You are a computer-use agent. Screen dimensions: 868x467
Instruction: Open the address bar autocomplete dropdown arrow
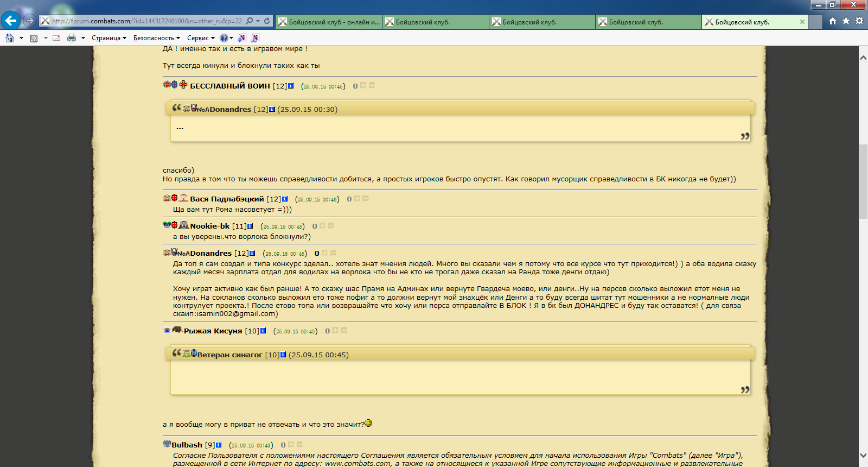coord(258,21)
